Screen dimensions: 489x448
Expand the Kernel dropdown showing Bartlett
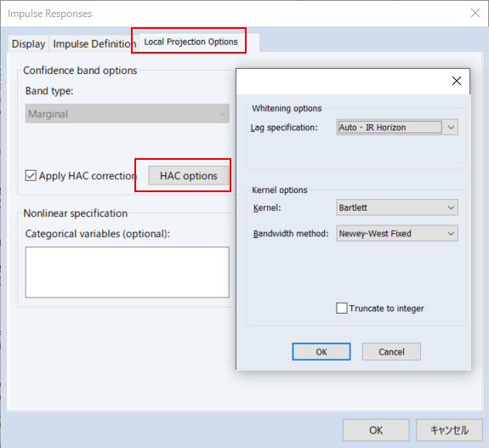point(397,207)
